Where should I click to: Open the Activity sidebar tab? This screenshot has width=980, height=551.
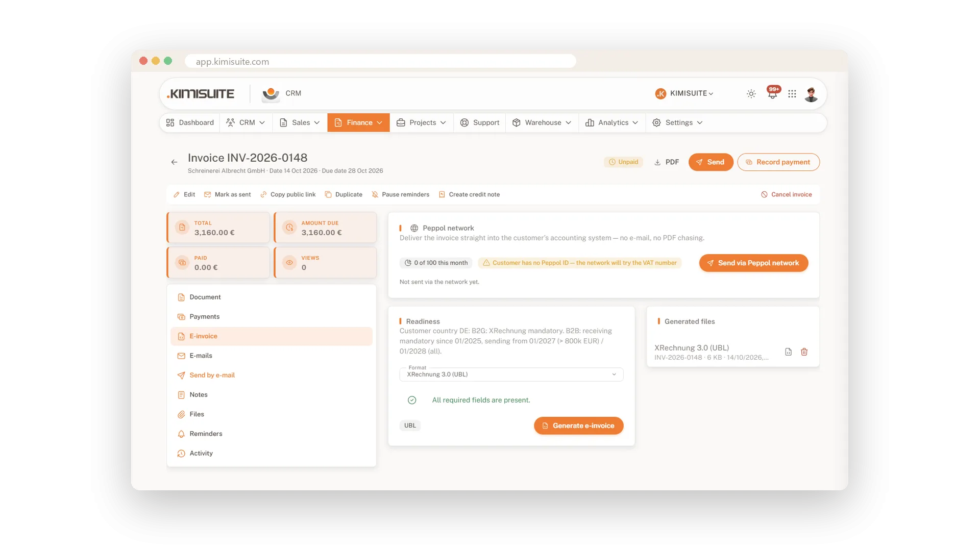pyautogui.click(x=271, y=453)
